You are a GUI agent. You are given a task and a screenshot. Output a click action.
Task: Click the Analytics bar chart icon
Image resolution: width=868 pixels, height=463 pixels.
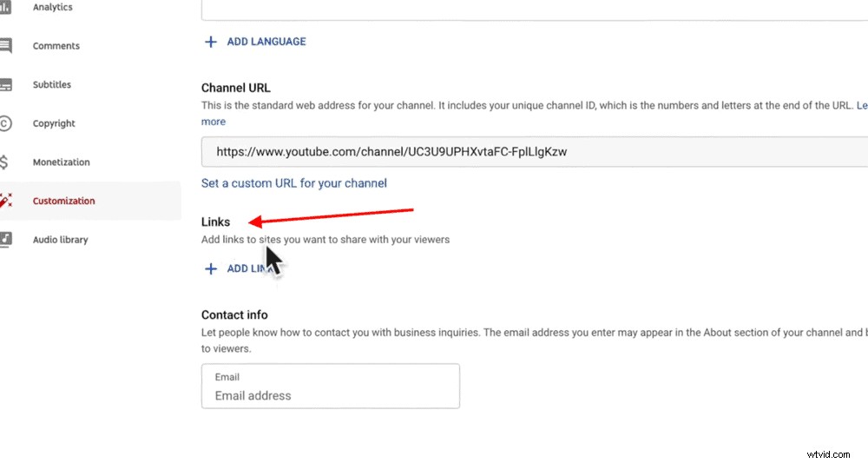coord(5,8)
